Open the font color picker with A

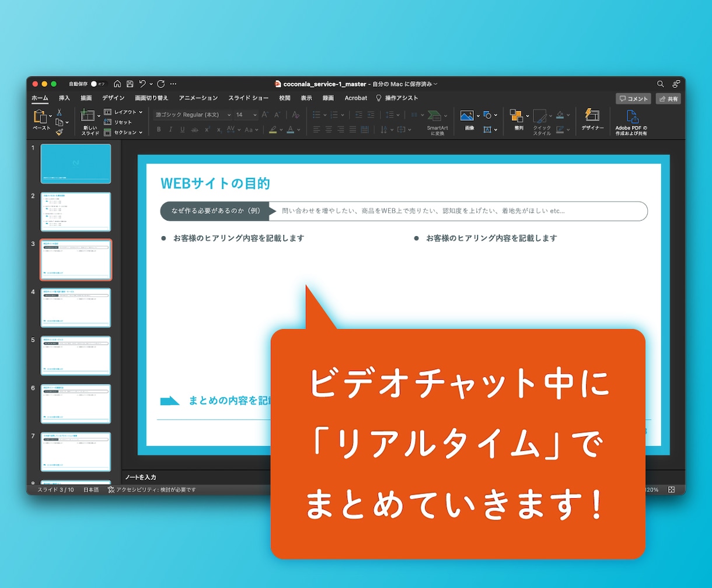coord(290,129)
